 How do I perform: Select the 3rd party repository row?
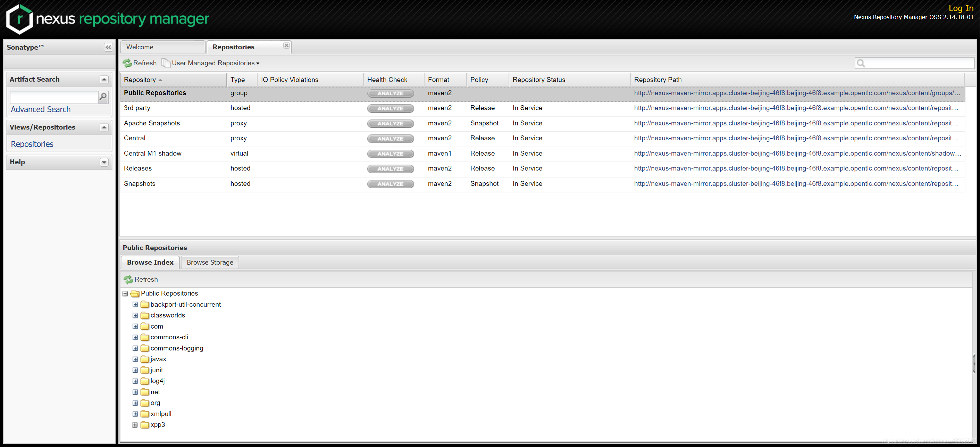pos(543,108)
